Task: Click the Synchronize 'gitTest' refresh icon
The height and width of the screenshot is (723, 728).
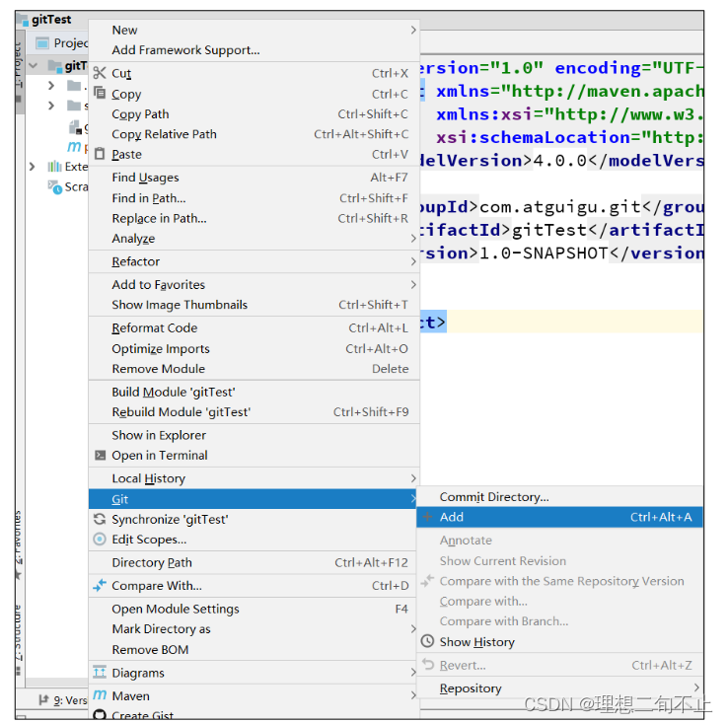Action: click(x=100, y=519)
